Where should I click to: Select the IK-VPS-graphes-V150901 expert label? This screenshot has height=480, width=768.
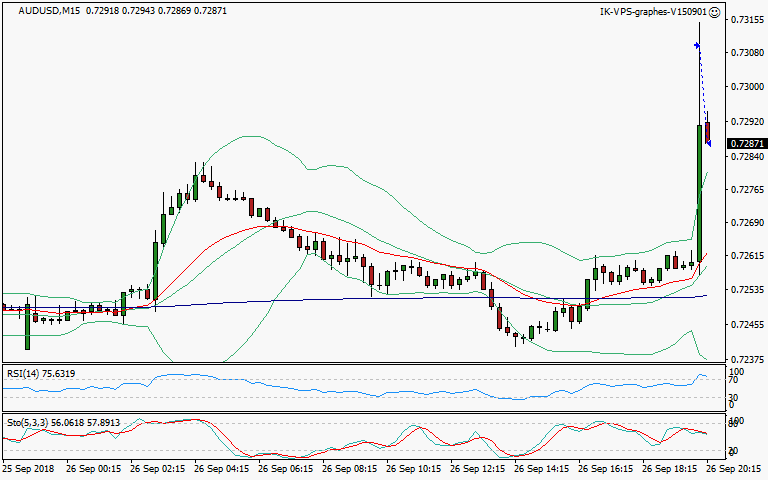click(653, 12)
